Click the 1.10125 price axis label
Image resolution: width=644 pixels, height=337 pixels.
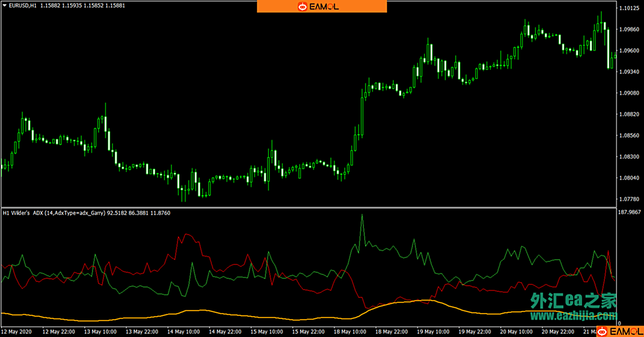[x=630, y=8]
